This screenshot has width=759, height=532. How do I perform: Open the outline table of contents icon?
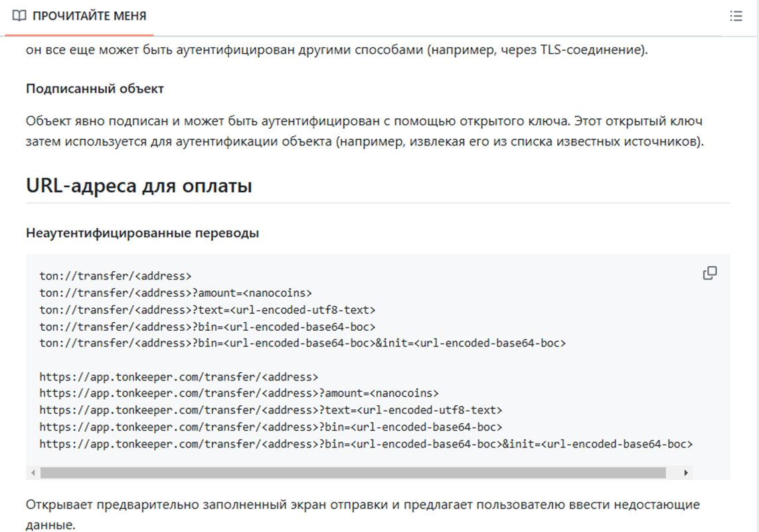736,16
